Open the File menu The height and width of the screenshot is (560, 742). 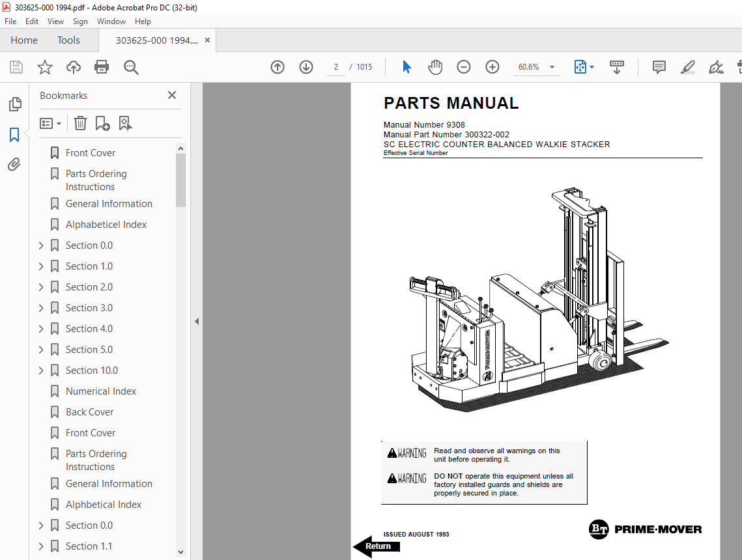(x=10, y=21)
